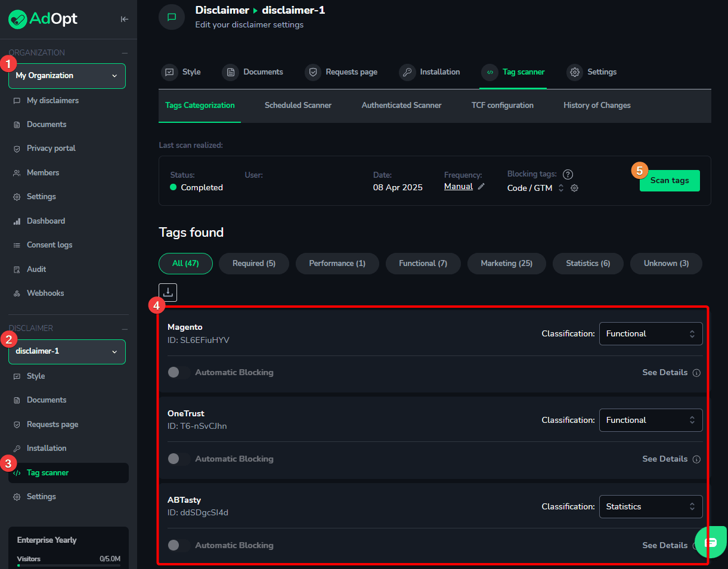Click the Consent logs list icon
The image size is (728, 569).
pyautogui.click(x=17, y=245)
